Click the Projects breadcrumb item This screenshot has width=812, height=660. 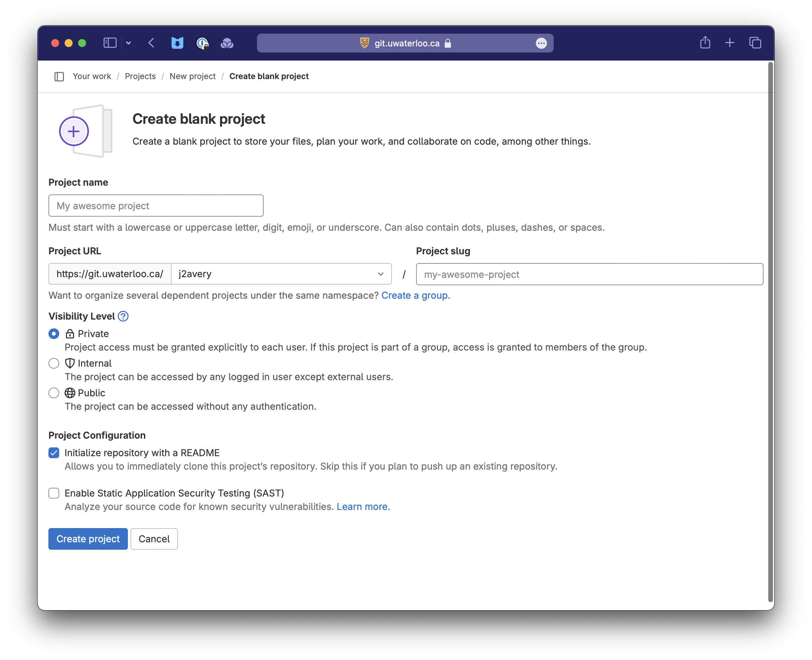point(140,76)
